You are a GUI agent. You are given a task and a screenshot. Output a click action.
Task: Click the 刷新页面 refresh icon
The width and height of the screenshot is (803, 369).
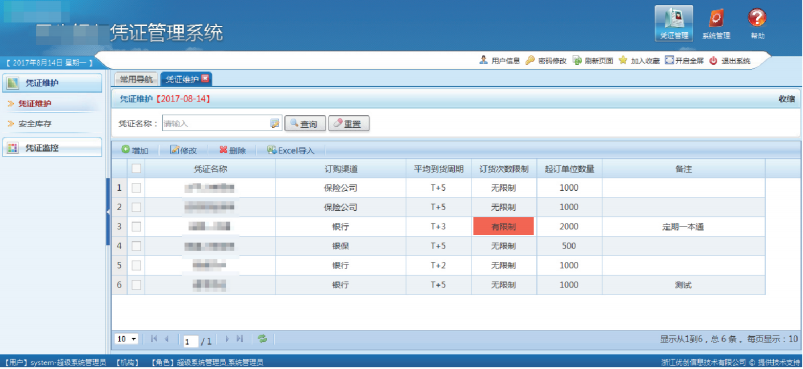click(x=577, y=60)
